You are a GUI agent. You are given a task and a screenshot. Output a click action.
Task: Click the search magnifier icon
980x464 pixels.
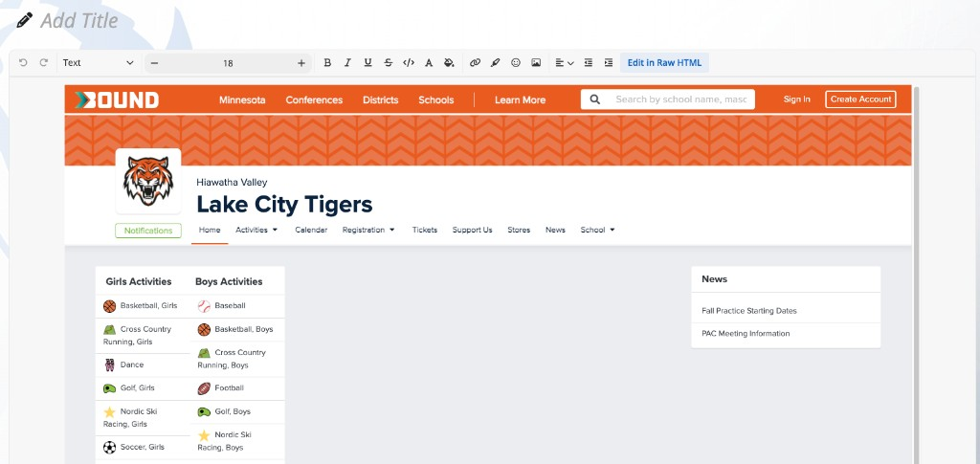pyautogui.click(x=595, y=99)
